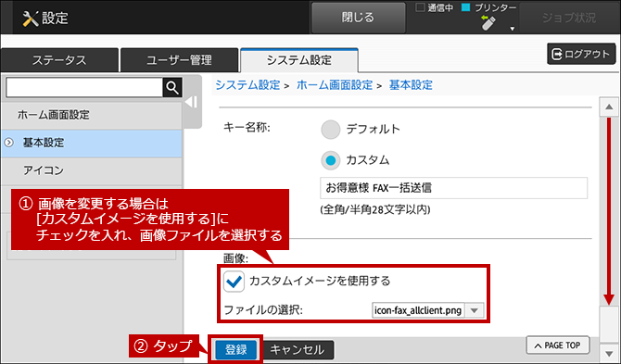This screenshot has width=621, height=364.
Task: Select the システム設定 tab
Action: (299, 60)
